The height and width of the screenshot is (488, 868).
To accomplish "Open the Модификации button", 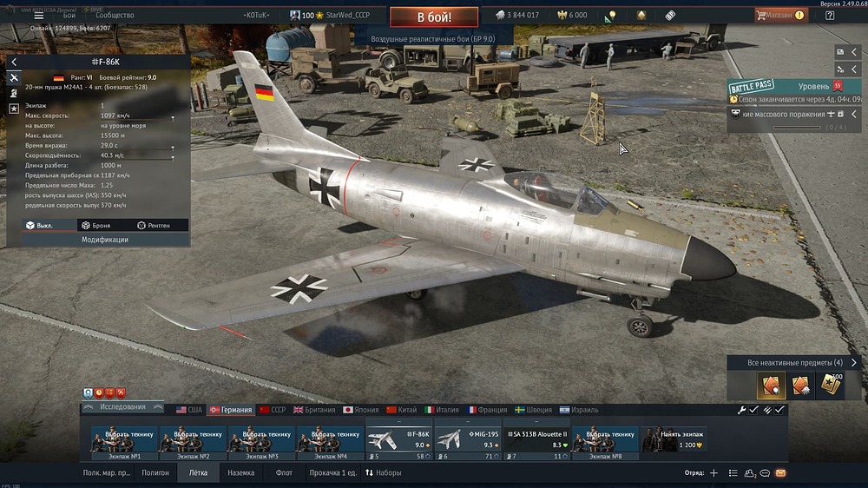I will (x=104, y=240).
